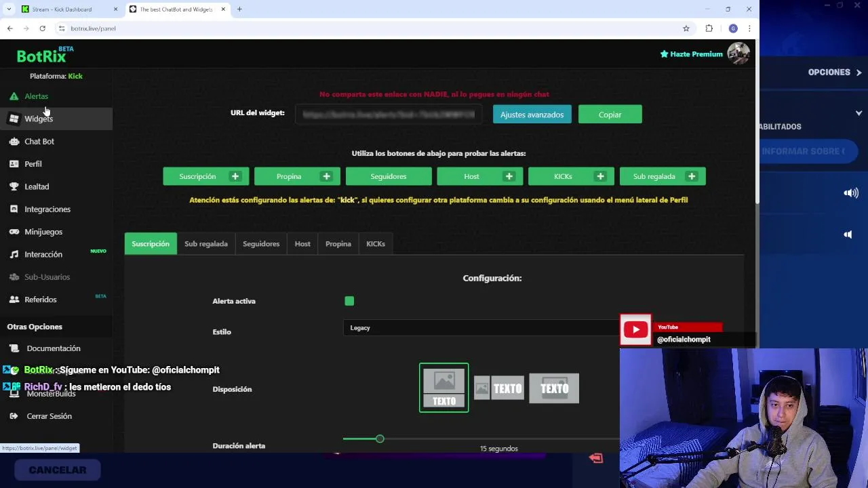Click the Copiar button
This screenshot has width=868, height=488.
coord(610,115)
